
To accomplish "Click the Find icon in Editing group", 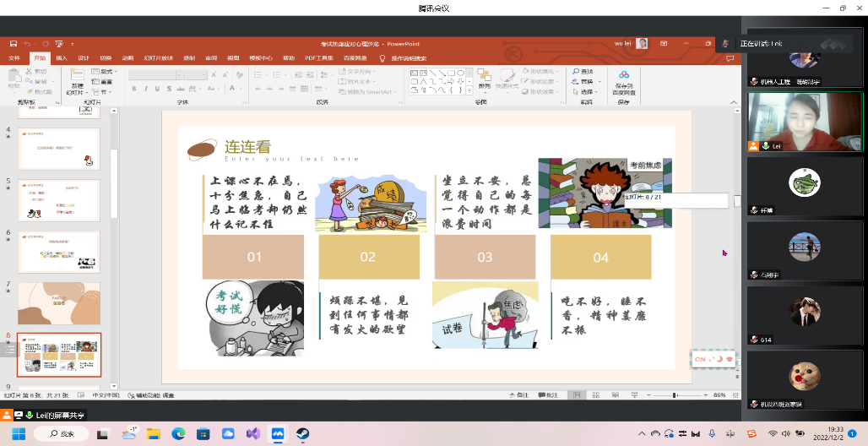I will point(583,71).
